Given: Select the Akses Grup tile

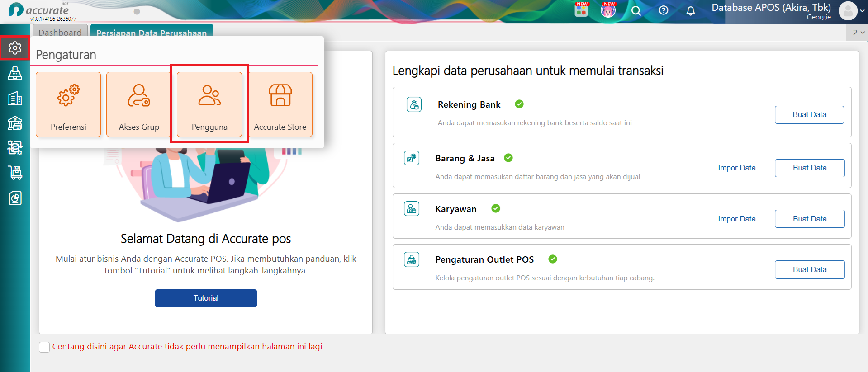Looking at the screenshot, I should [138, 104].
